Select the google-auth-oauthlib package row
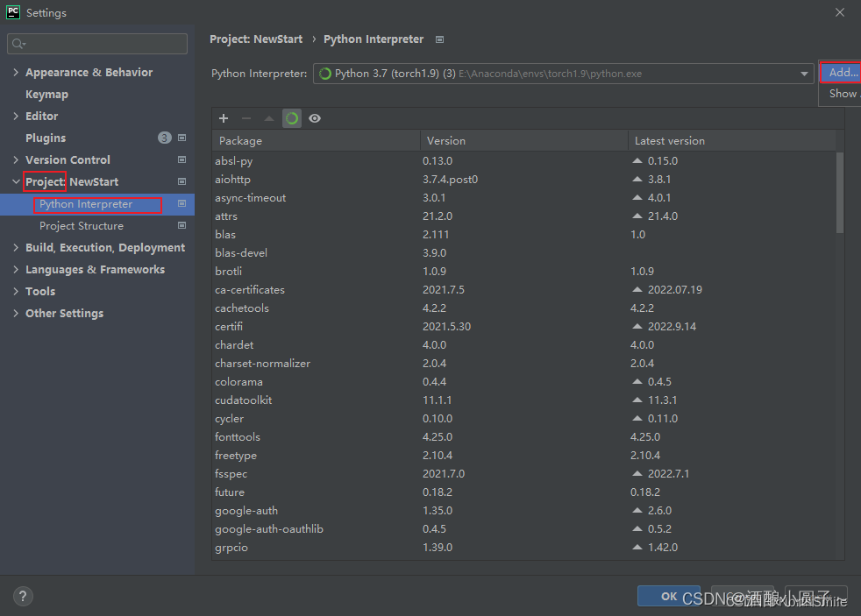 [523, 529]
